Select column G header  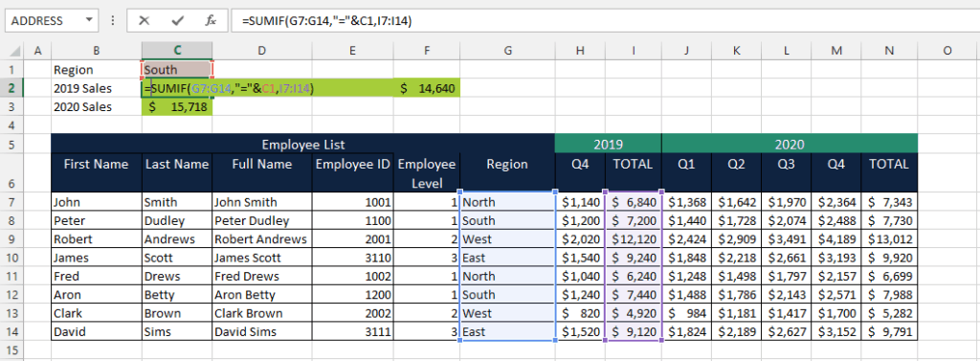[x=507, y=52]
